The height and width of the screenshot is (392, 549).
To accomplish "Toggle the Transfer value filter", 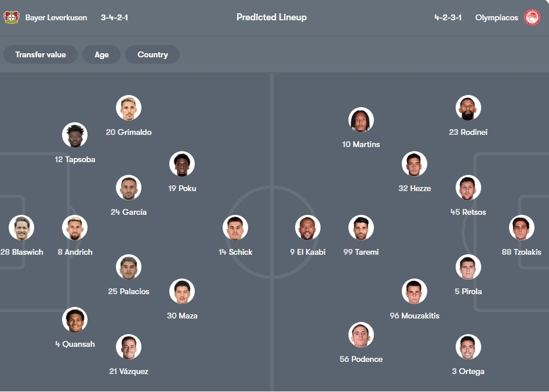I will [x=41, y=54].
